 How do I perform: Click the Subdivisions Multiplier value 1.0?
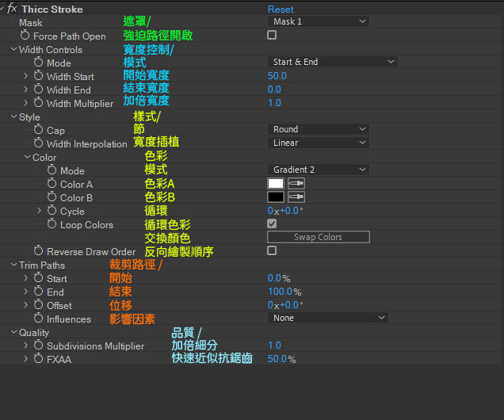274,346
